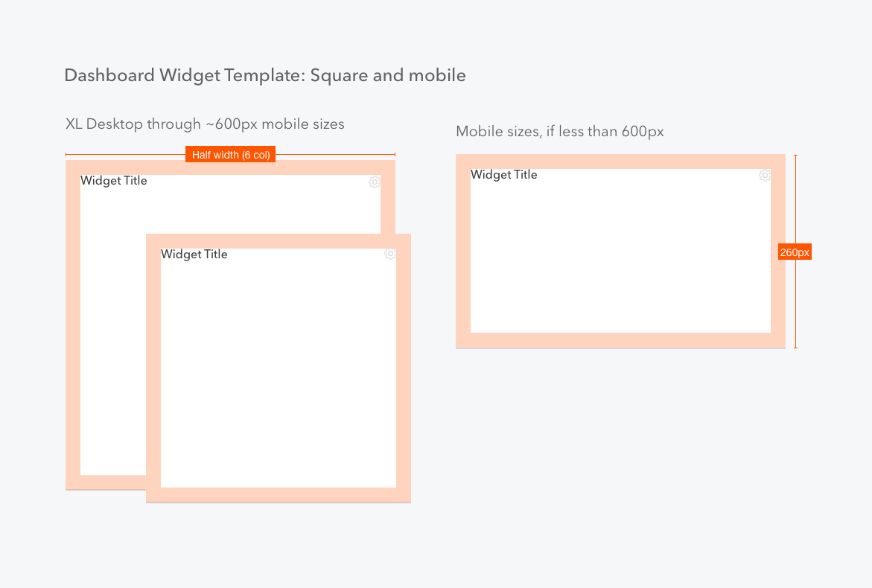The width and height of the screenshot is (872, 588).
Task: Click the gear icon on the front square widget
Action: point(390,254)
